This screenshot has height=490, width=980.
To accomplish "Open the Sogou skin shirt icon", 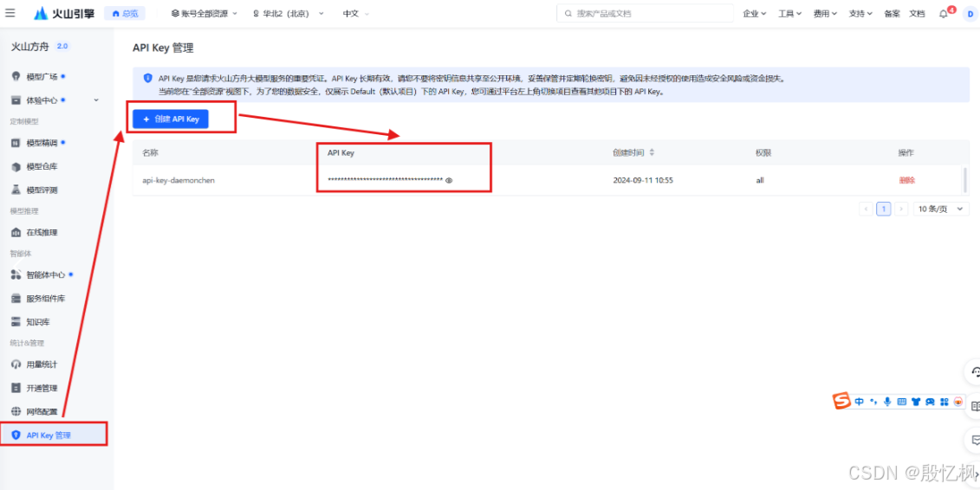I will tap(916, 402).
